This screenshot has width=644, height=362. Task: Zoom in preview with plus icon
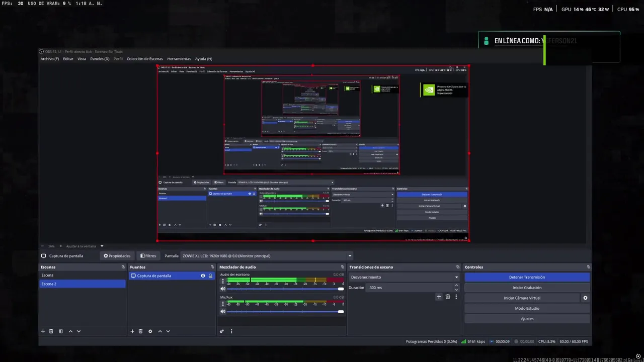(x=61, y=246)
